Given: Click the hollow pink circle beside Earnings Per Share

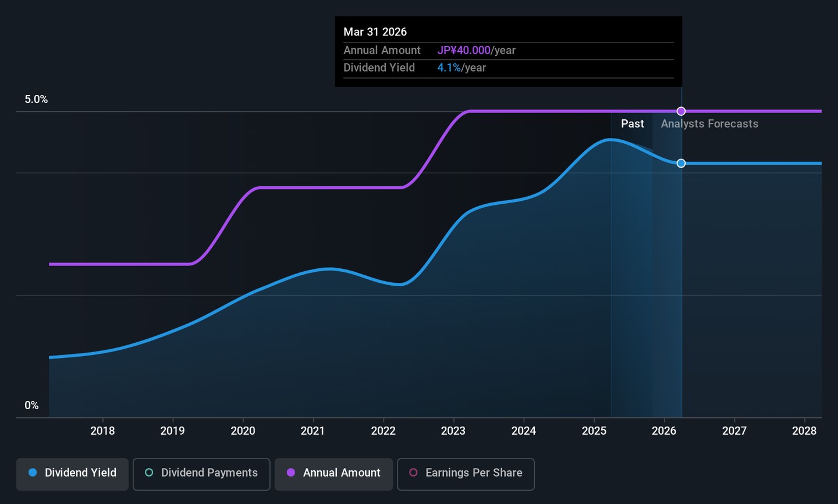Looking at the screenshot, I should click(x=413, y=473).
